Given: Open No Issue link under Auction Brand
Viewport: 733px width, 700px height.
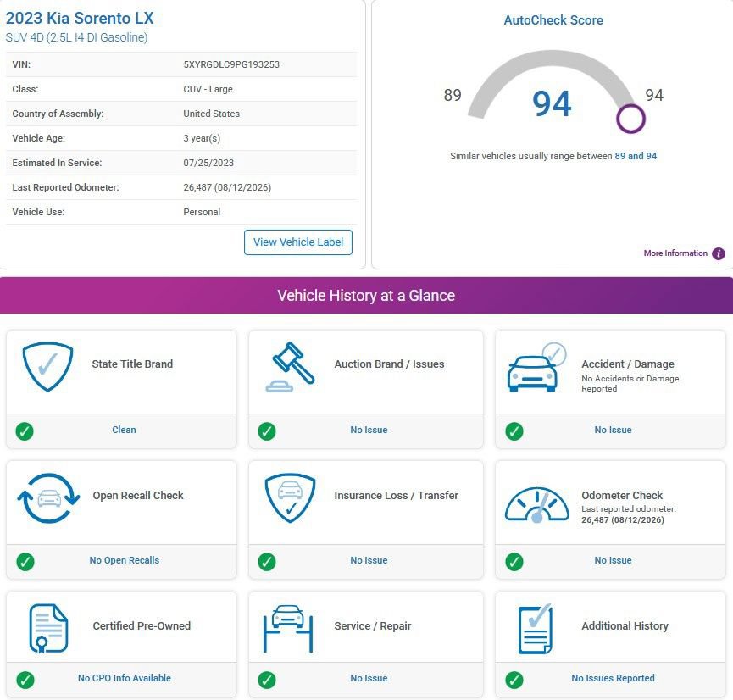Looking at the screenshot, I should pos(369,430).
